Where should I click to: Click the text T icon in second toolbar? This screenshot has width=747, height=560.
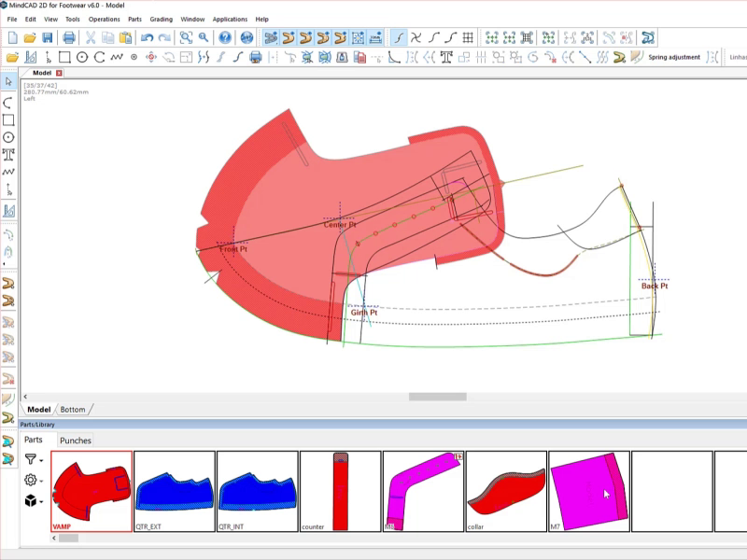[x=446, y=58]
